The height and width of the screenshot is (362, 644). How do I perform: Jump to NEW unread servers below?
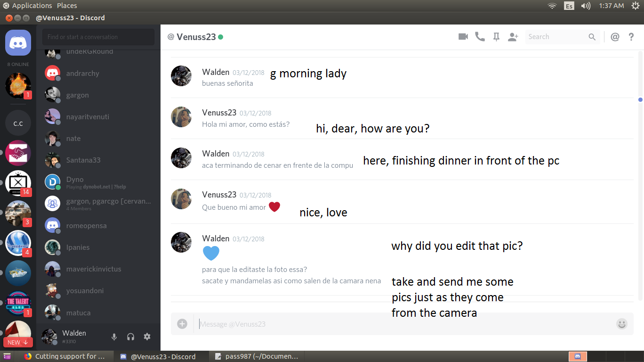tap(18, 342)
